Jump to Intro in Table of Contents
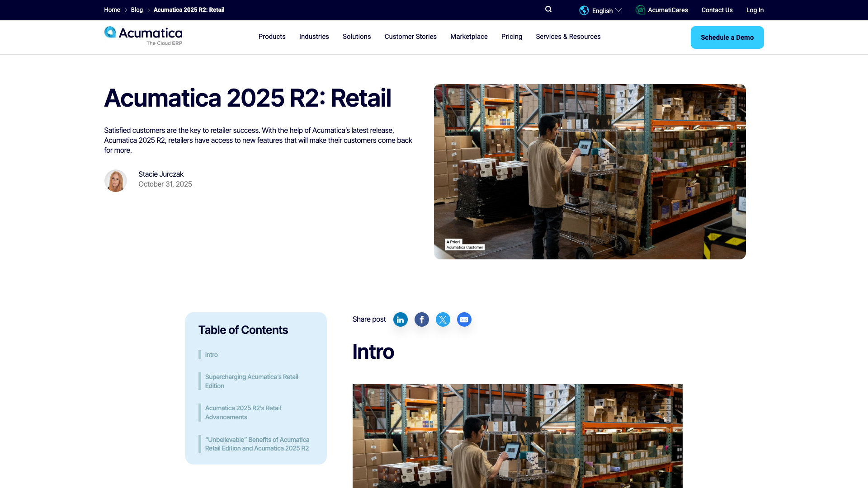The height and width of the screenshot is (488, 868). (212, 355)
